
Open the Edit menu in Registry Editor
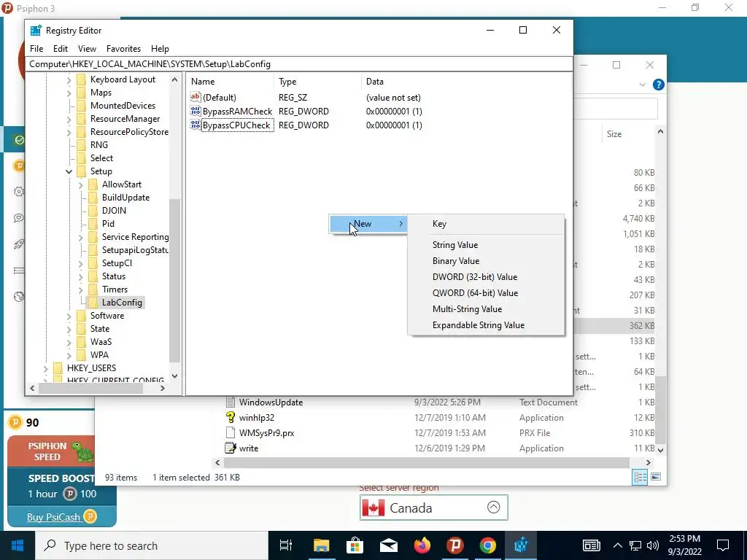tap(60, 49)
